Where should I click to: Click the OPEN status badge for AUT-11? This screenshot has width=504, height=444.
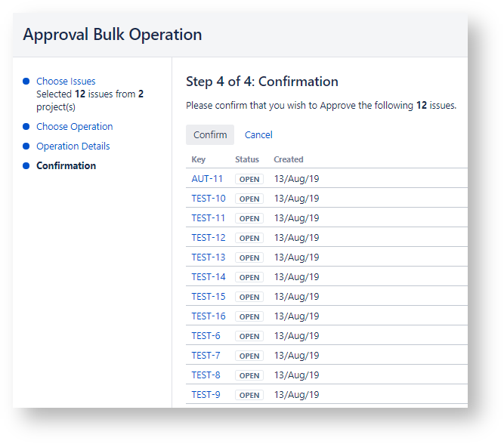(249, 180)
